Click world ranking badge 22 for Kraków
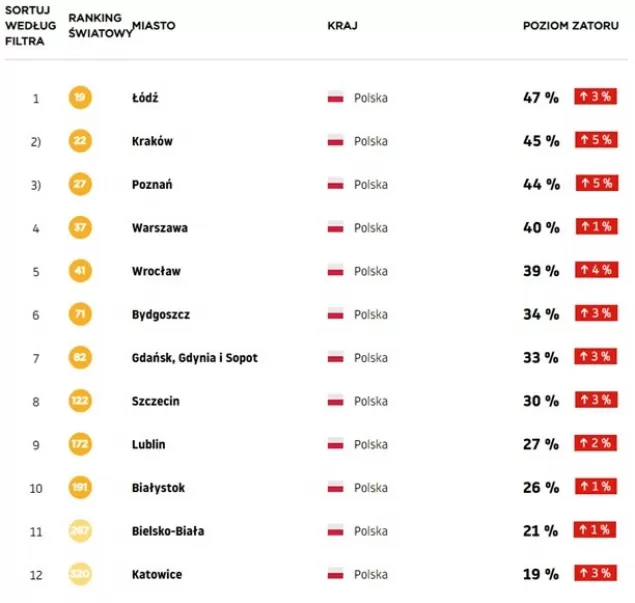Image resolution: width=635 pixels, height=603 pixels. click(x=80, y=141)
